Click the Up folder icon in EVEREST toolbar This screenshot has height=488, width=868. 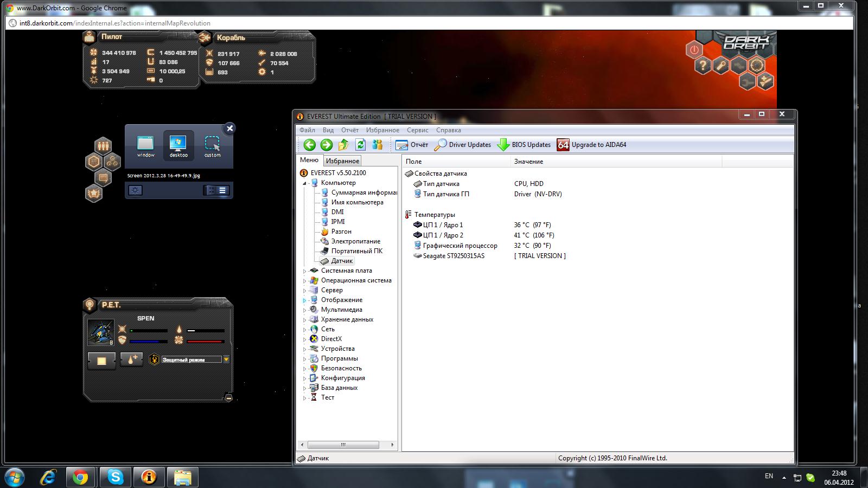pos(343,145)
